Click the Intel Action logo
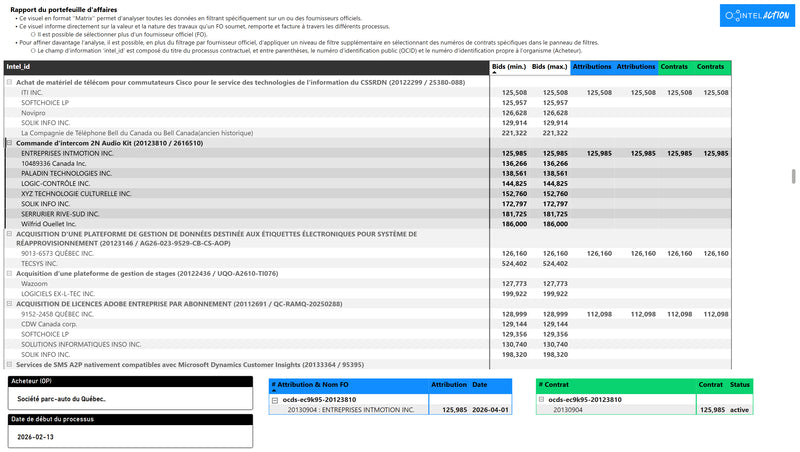The width and height of the screenshot is (800, 452). (757, 15)
